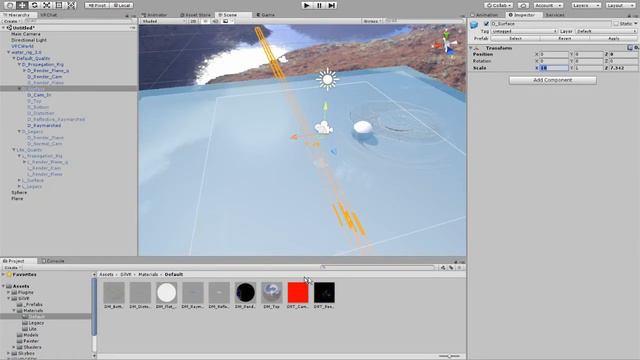Select Directional Light in Hierarchy

[29, 40]
